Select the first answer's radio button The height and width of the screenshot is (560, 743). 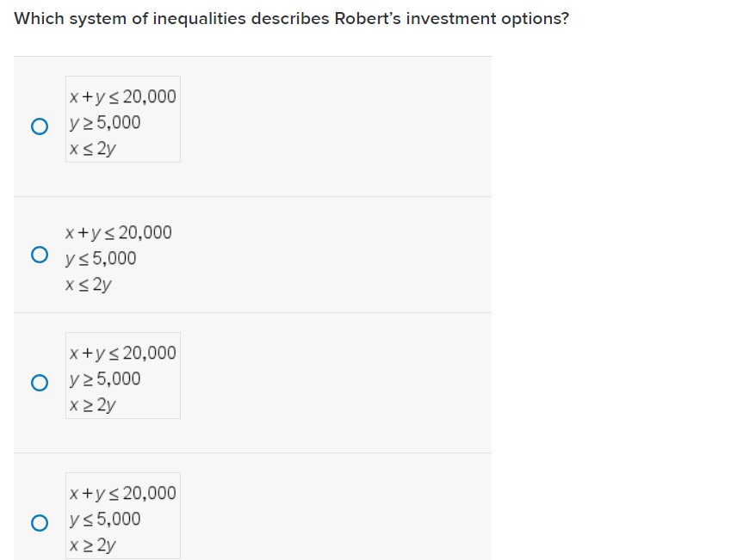point(38,127)
